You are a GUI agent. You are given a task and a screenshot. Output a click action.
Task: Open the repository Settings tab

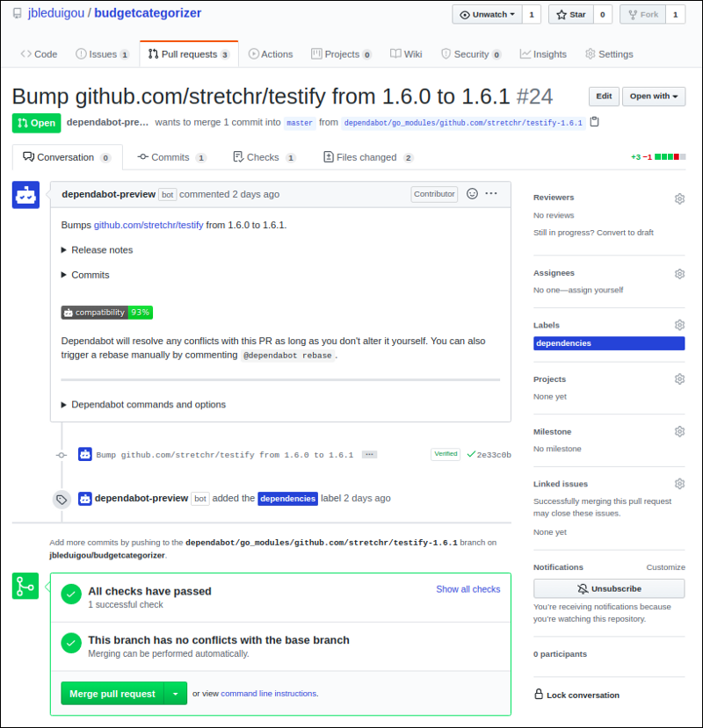coord(609,54)
